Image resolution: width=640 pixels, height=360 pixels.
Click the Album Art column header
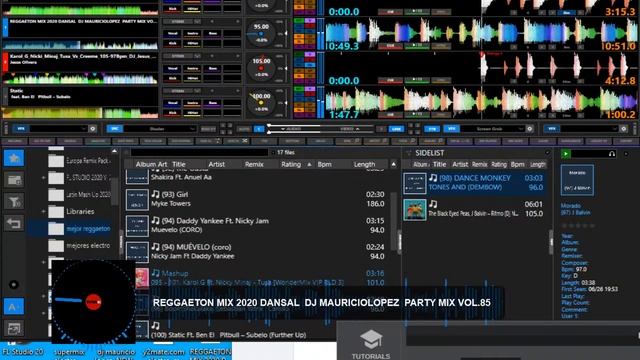[151, 164]
